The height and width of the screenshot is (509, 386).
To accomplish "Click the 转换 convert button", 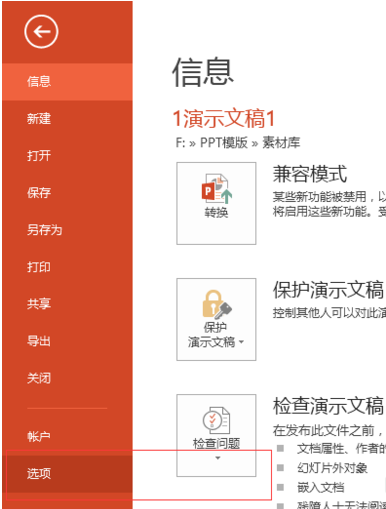I will point(216,203).
